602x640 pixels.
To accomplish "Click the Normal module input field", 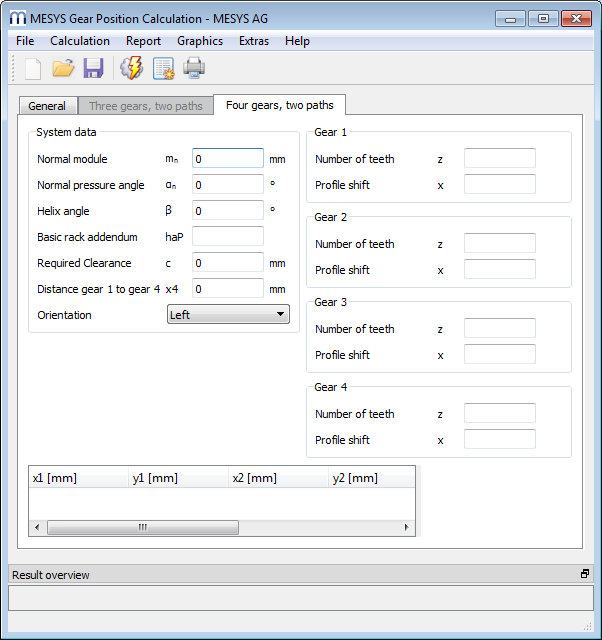I will point(228,159).
